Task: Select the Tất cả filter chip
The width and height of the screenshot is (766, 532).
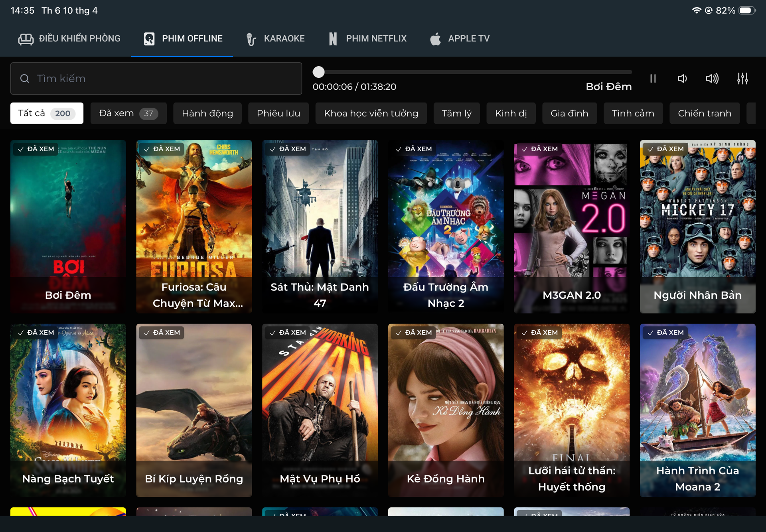Action: coord(47,113)
